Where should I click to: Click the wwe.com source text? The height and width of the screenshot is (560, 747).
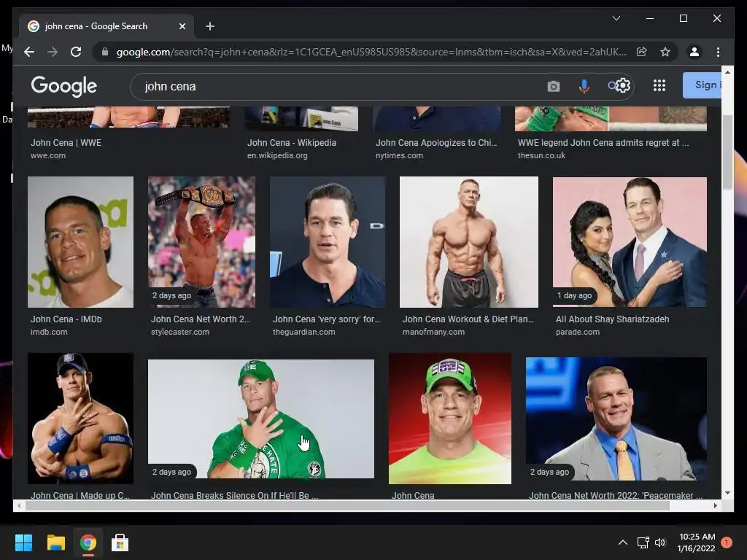point(48,155)
